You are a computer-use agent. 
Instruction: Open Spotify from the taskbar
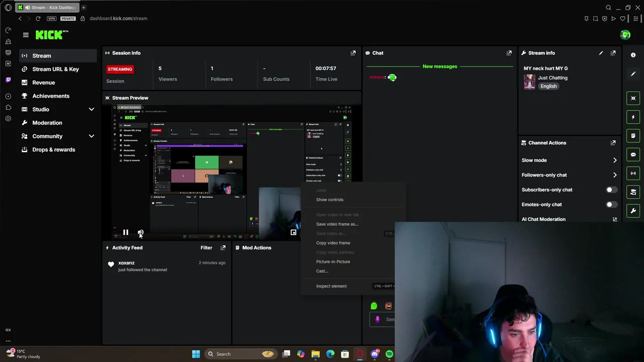[389, 354]
